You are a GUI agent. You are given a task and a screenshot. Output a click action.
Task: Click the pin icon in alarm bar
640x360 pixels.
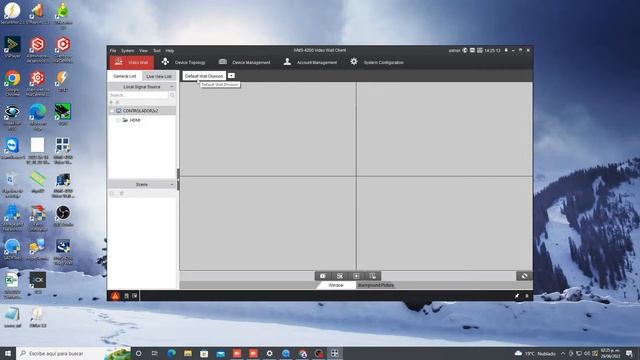(x=517, y=296)
